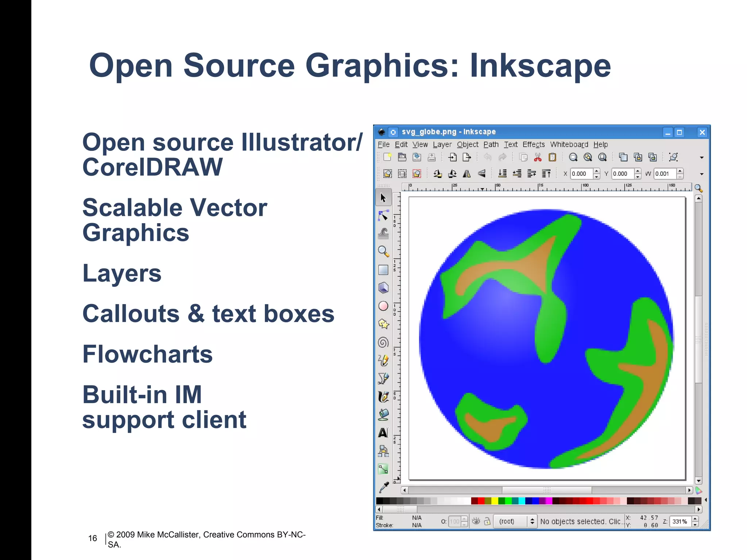
Task: Select the Rectangle tool
Action: pos(383,270)
